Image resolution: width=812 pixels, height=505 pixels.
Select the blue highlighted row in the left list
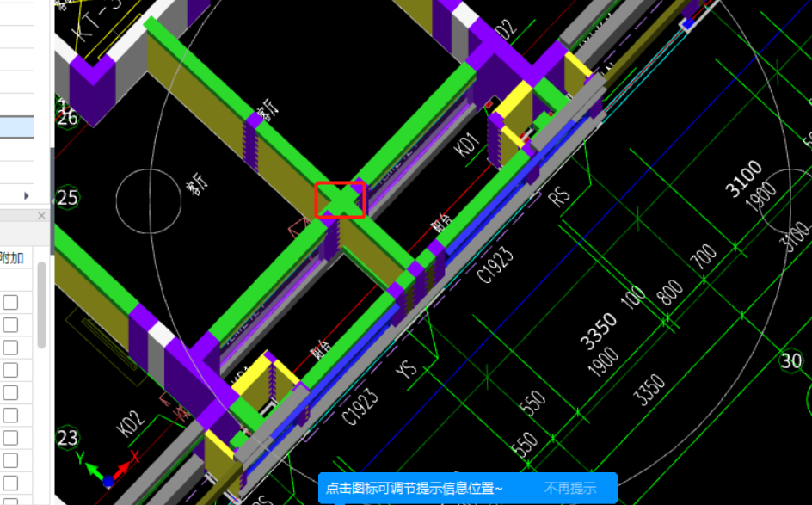coord(17,127)
